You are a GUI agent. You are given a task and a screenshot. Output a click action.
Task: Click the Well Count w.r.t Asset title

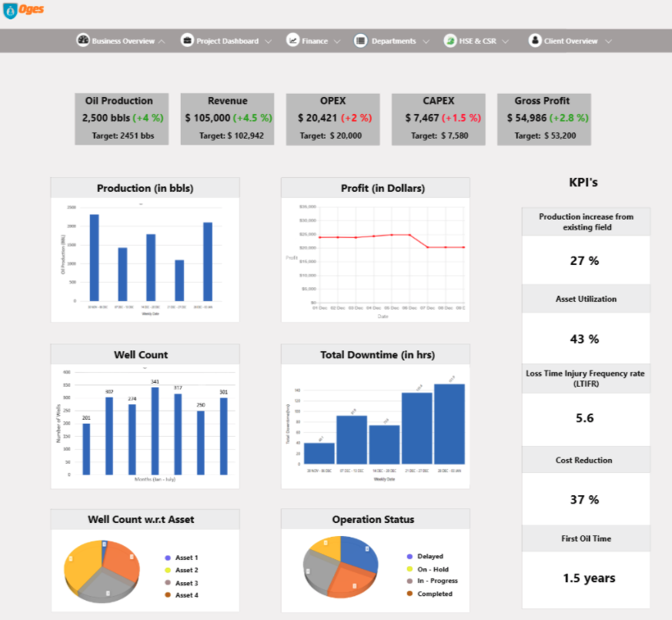[x=141, y=519]
